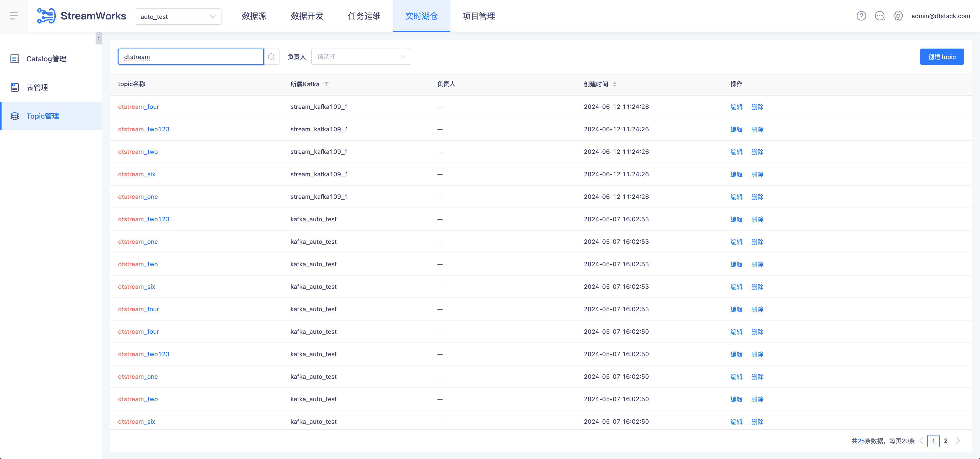Delete dtstream_one created 16:02:53
The height and width of the screenshot is (459, 980).
[x=757, y=241]
